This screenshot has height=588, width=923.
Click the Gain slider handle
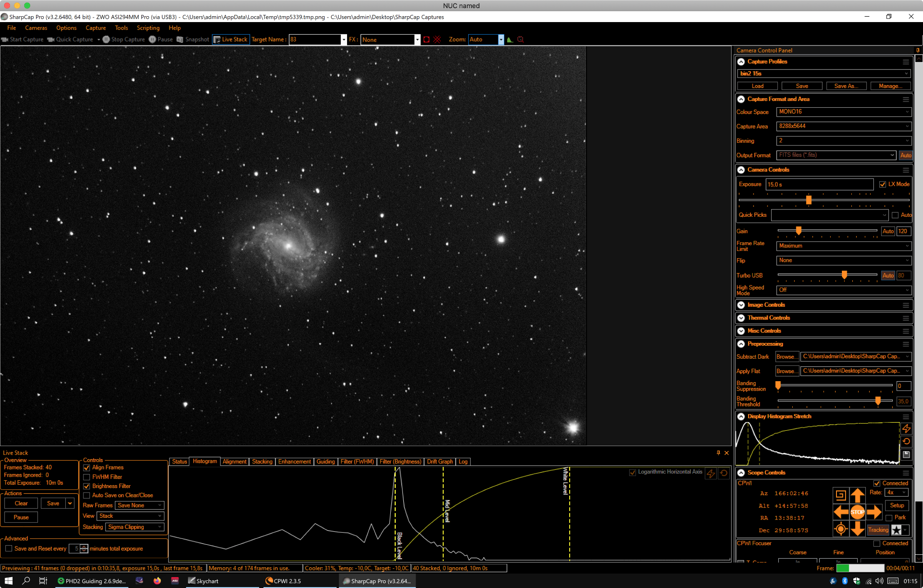799,231
